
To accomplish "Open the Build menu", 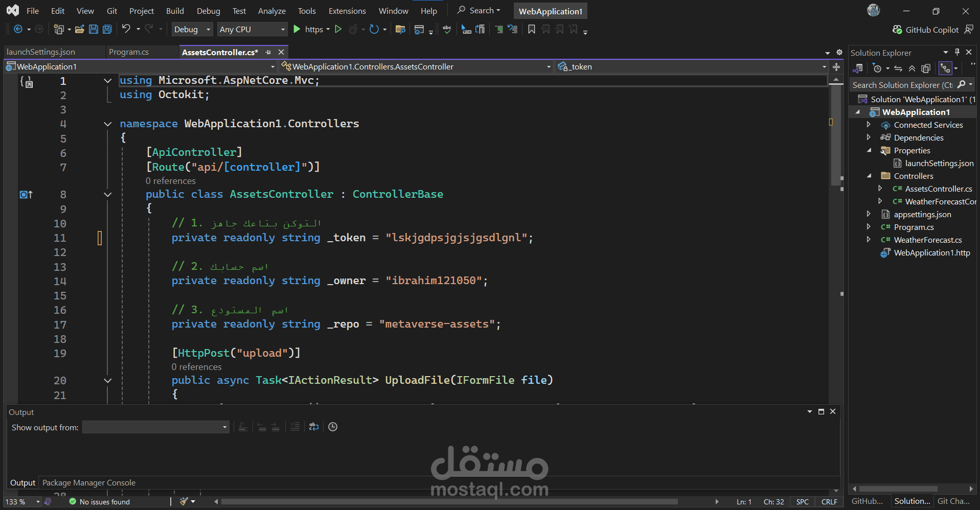I will tap(175, 11).
